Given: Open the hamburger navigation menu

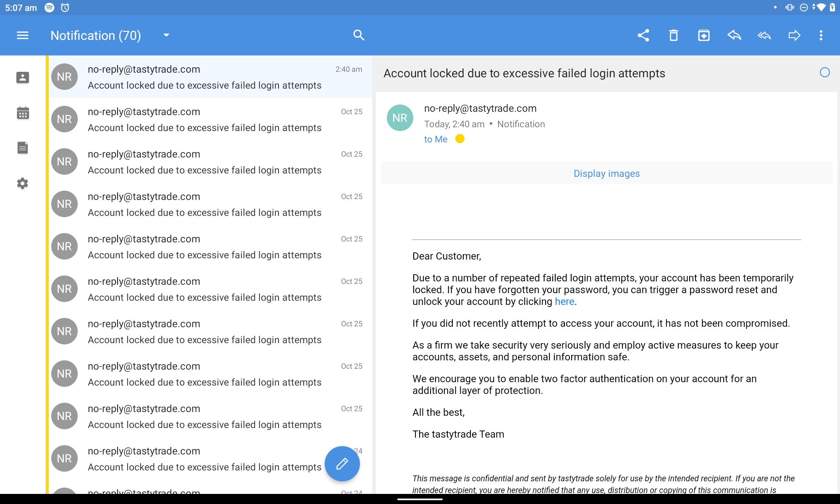Looking at the screenshot, I should (x=23, y=35).
